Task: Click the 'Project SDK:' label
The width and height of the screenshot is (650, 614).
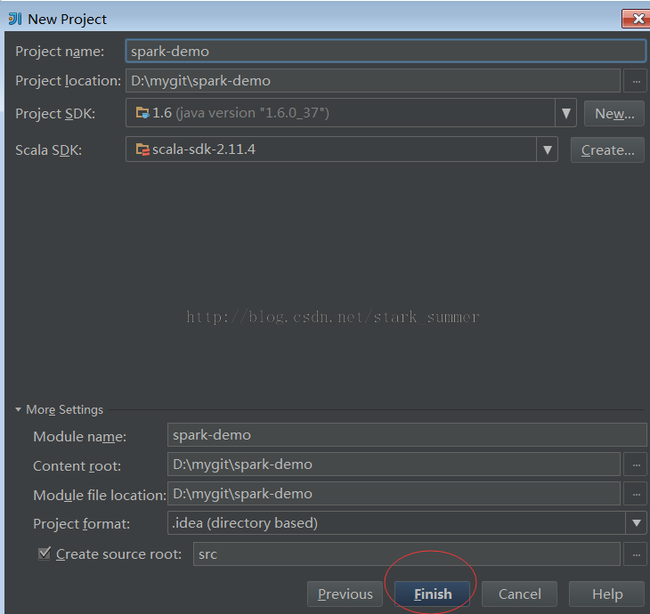Action: (x=55, y=114)
